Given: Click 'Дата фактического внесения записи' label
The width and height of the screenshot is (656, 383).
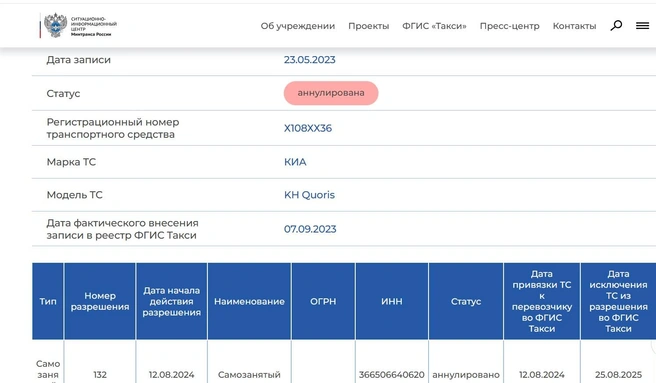Looking at the screenshot, I should click(x=122, y=229).
